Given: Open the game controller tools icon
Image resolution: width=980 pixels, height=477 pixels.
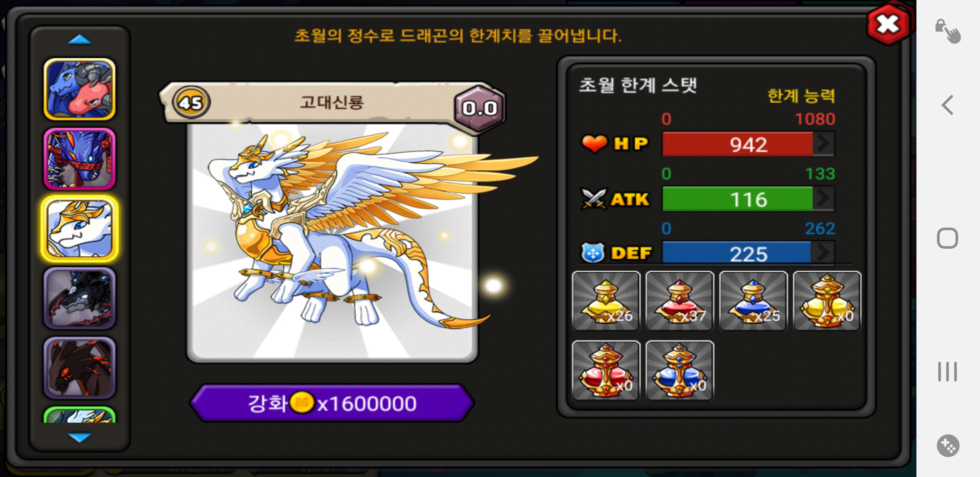Looking at the screenshot, I should point(948,446).
